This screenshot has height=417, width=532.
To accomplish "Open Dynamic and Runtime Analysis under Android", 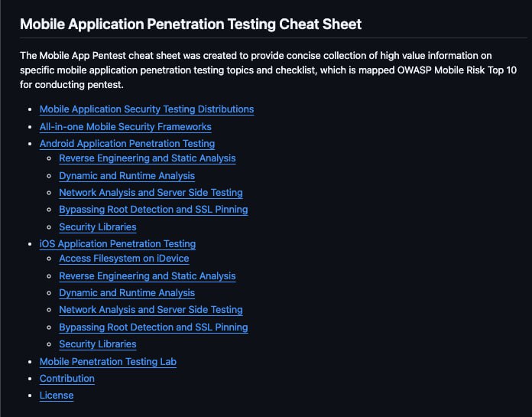I will (127, 175).
